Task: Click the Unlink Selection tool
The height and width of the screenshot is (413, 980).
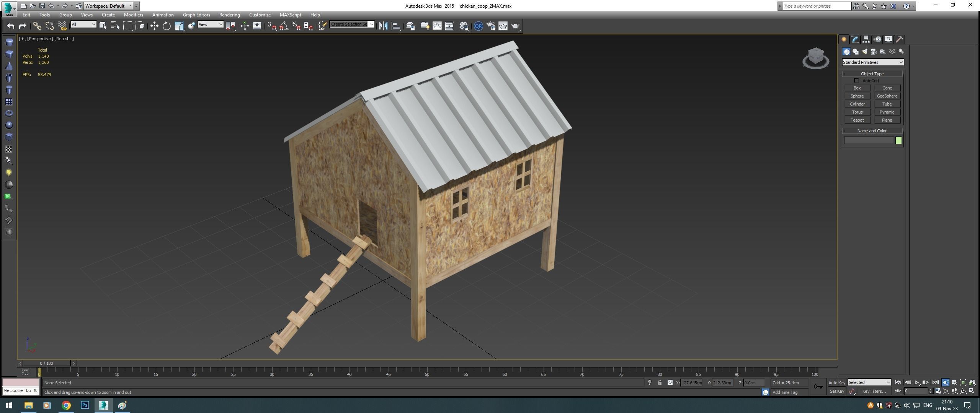Action: point(49,26)
